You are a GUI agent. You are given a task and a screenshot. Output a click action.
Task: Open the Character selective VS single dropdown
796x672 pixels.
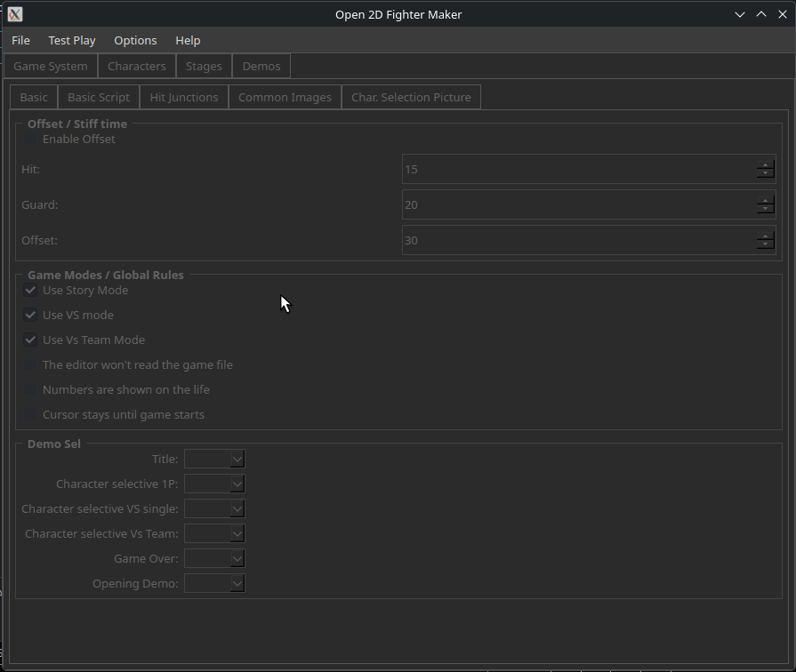[214, 508]
